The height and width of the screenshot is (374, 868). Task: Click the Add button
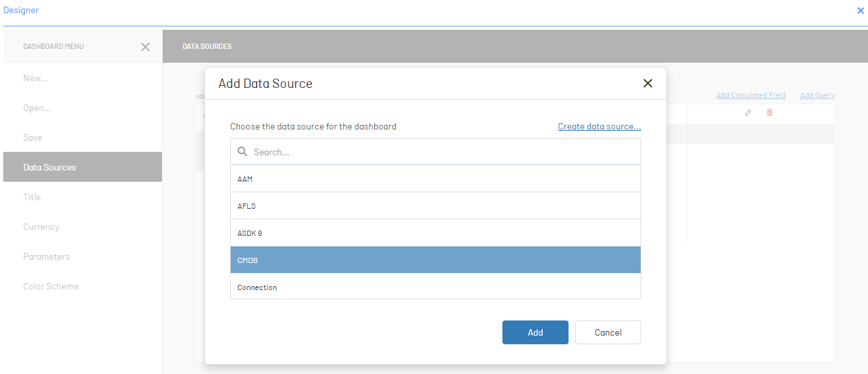click(x=535, y=332)
